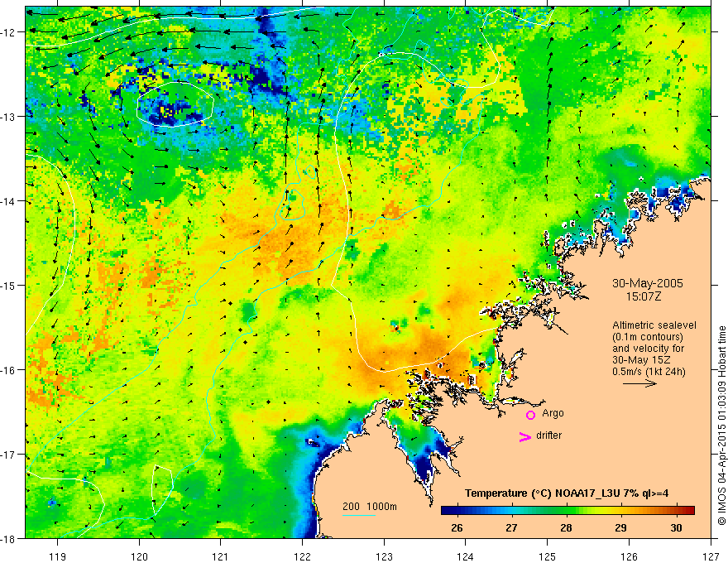This screenshot has width=728, height=563.
Task: Click the latitude axis label -13
Action: [x=9, y=117]
